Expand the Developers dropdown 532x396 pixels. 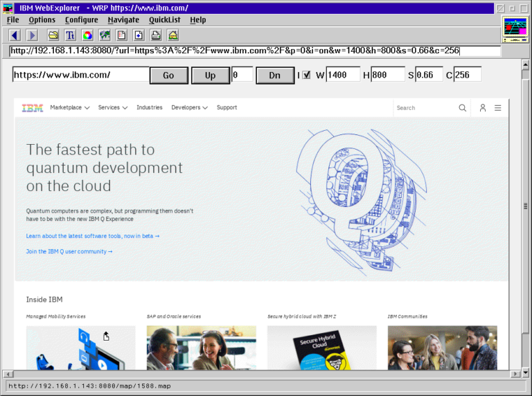[189, 107]
